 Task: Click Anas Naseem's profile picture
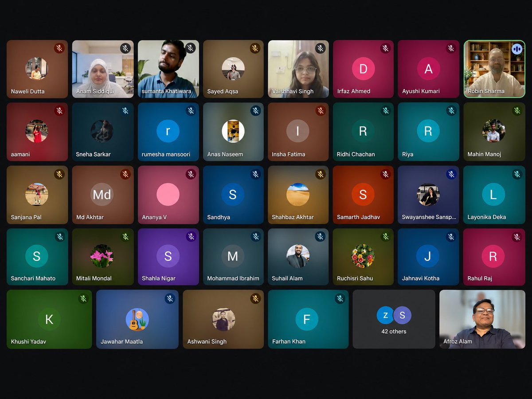pos(233,131)
